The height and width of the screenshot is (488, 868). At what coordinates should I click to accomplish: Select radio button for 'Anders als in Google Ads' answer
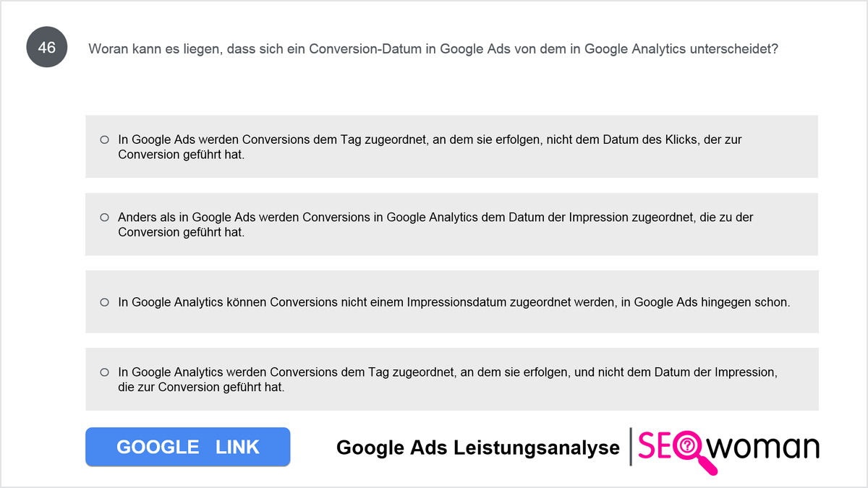click(104, 217)
